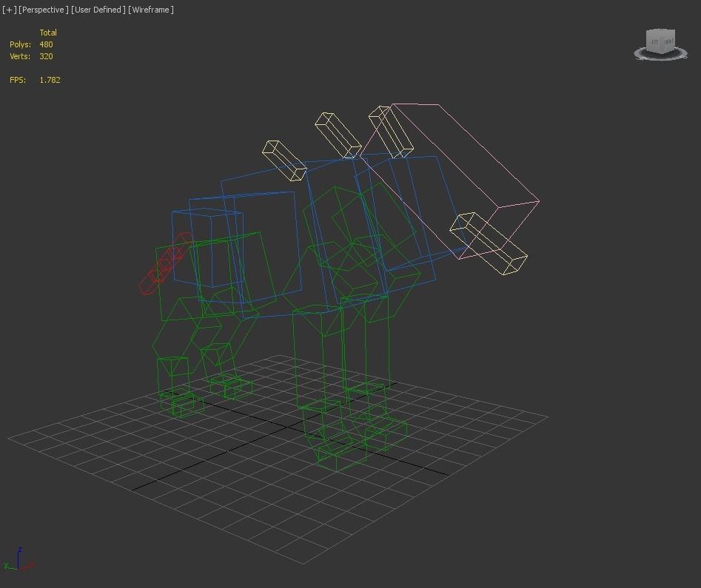This screenshot has height=588, width=701.
Task: Click the Polys count value 480
Action: (46, 44)
